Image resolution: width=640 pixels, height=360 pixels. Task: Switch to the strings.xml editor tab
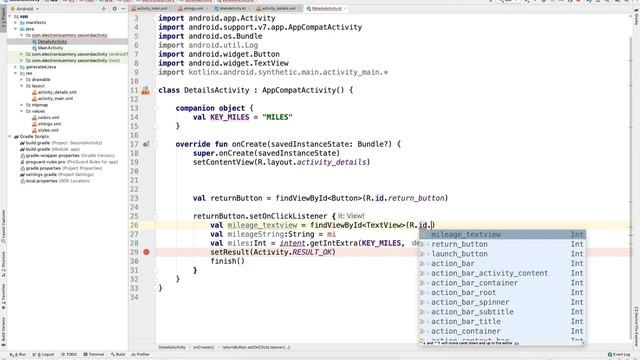coord(193,8)
